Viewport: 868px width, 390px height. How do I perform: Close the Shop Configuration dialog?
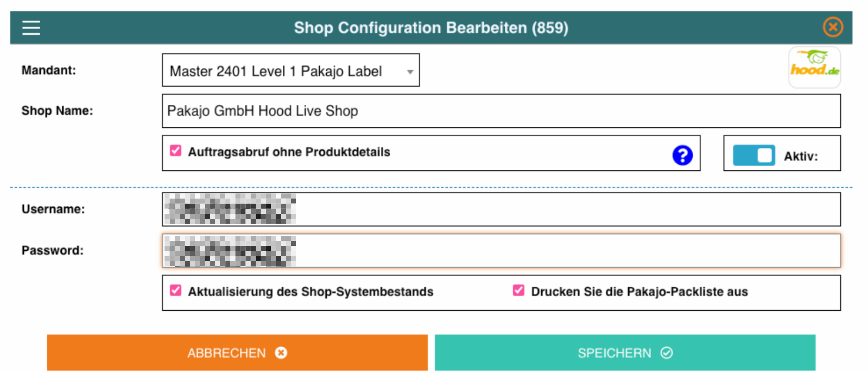point(833,27)
